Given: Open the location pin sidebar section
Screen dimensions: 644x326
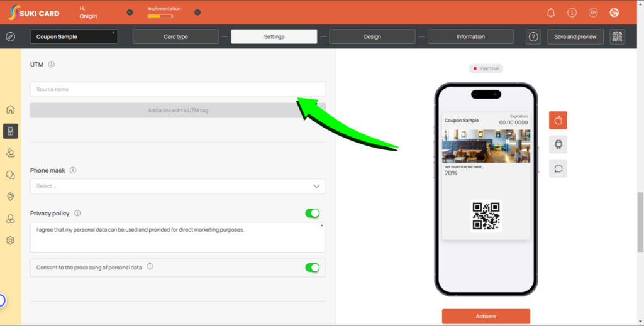Looking at the screenshot, I should (x=10, y=197).
